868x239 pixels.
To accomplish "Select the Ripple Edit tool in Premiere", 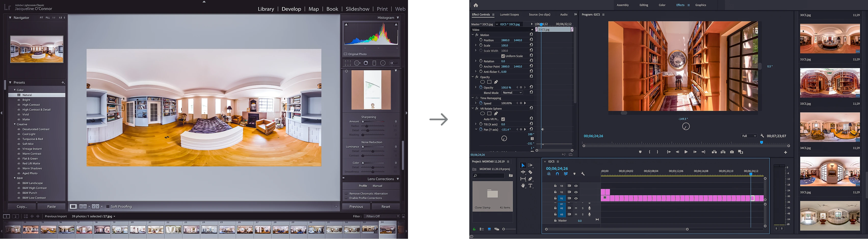I will coord(523,172).
